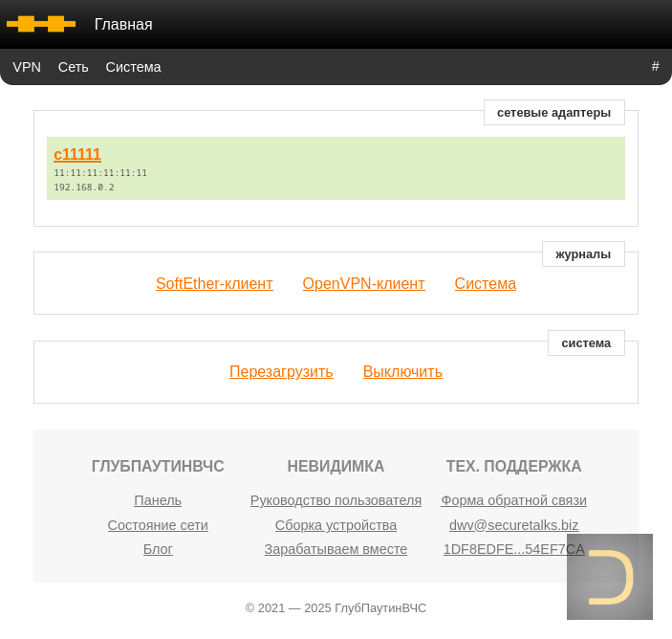Open the Блог footer link
This screenshot has width=672, height=639.
(158, 549)
